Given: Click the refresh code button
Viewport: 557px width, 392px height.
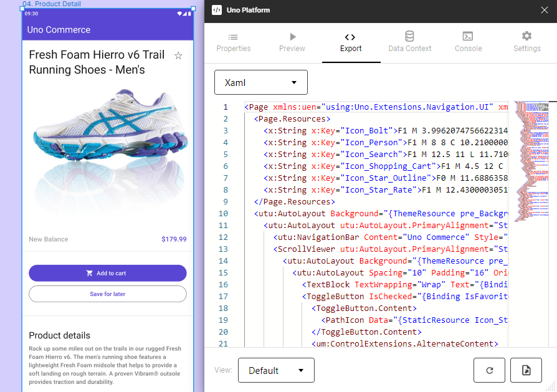Looking at the screenshot, I should click(489, 370).
